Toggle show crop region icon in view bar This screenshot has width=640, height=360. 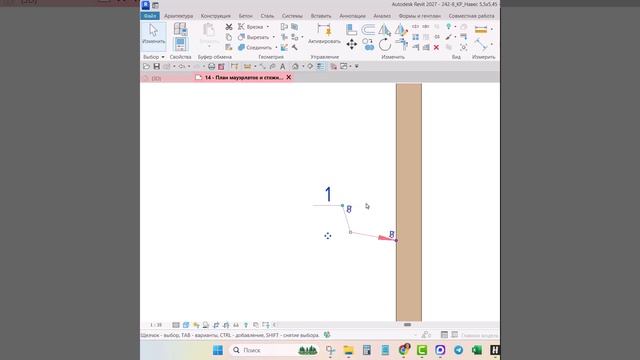[226, 325]
